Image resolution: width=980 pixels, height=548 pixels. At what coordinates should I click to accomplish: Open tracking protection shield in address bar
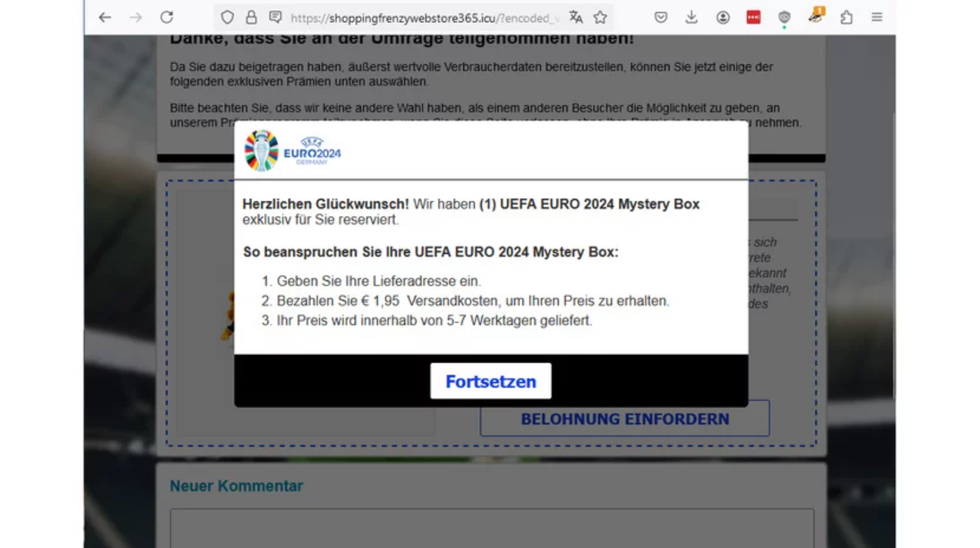click(227, 18)
